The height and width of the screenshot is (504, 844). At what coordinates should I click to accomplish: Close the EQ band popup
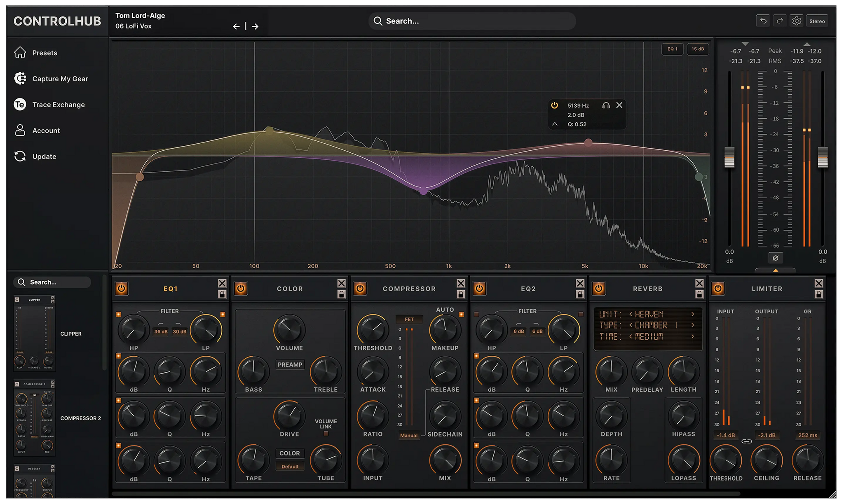[x=619, y=105]
